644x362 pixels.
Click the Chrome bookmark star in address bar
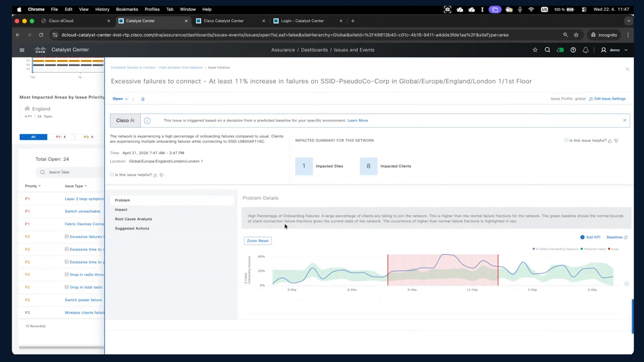point(576,35)
